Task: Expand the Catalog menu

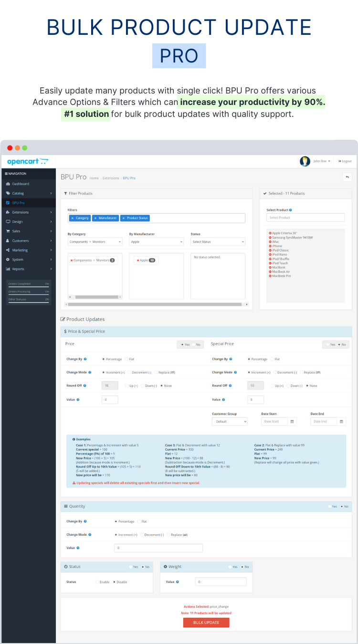Action: (29, 193)
